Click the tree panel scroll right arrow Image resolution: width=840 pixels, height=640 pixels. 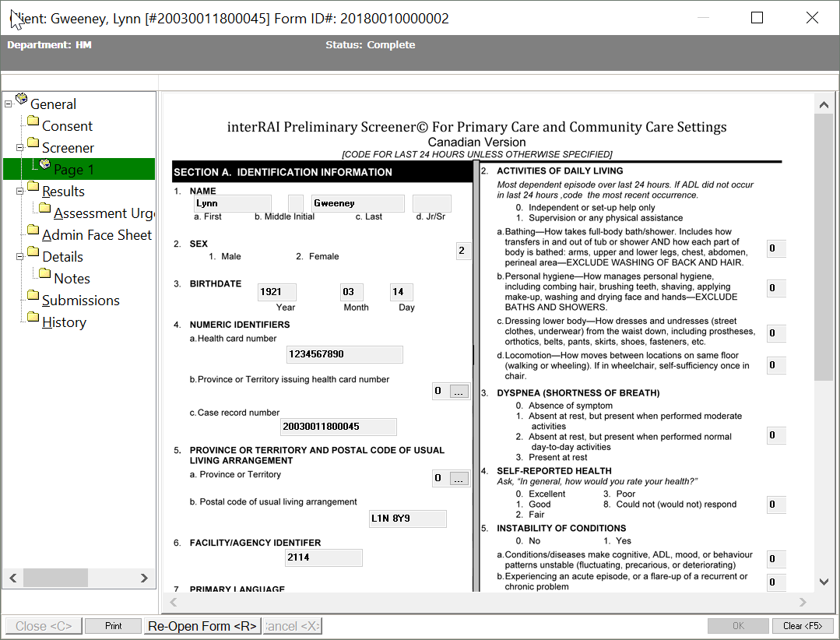(x=144, y=578)
